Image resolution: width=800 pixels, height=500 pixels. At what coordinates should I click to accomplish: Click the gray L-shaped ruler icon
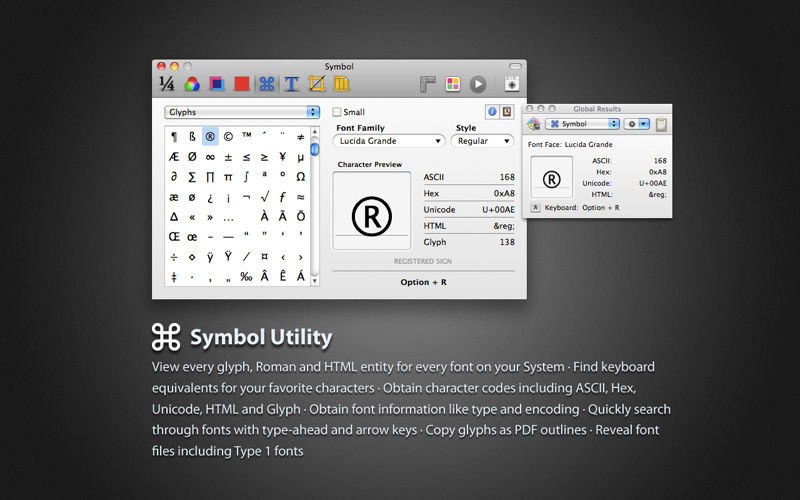point(428,84)
